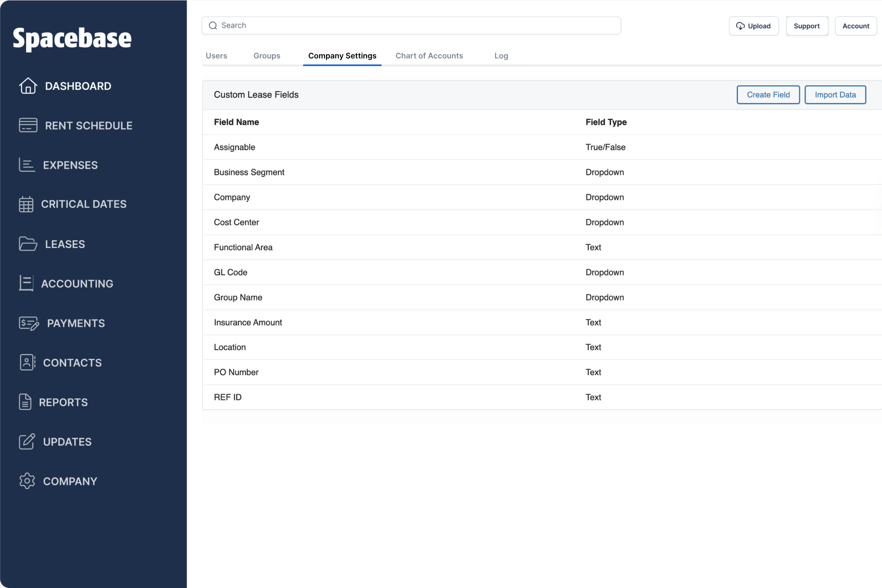This screenshot has width=882, height=588.
Task: Click the Import Data button
Action: (835, 94)
